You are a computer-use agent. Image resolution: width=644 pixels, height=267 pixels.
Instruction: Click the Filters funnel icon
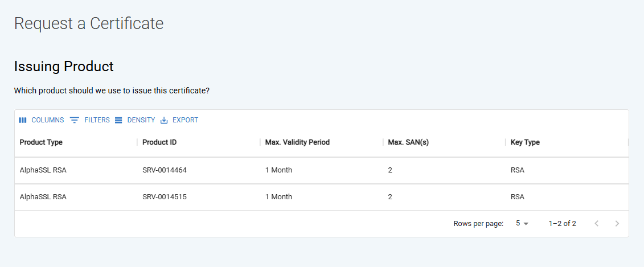point(75,120)
